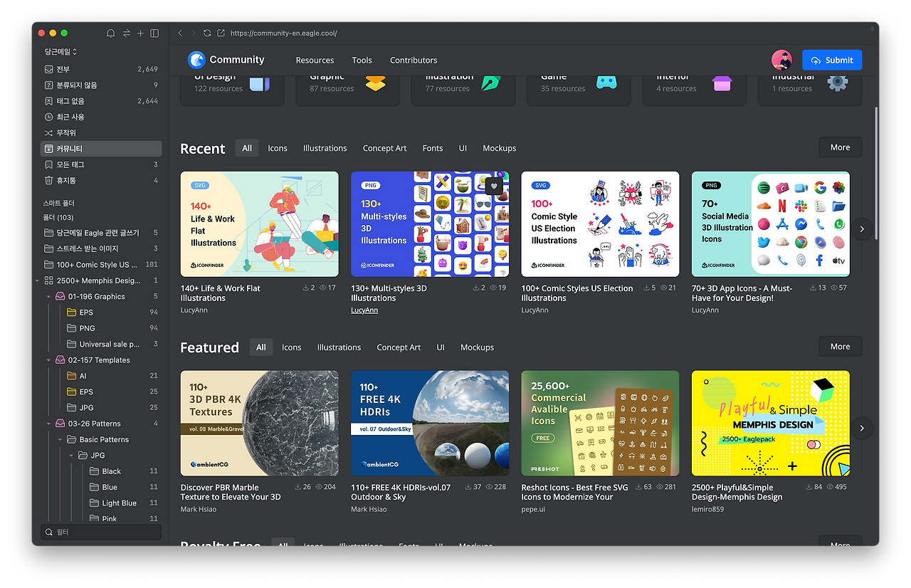The width and height of the screenshot is (911, 588).
Task: Favorite the 130+ Multi-styles 3D card with the heart
Action: coord(494,186)
